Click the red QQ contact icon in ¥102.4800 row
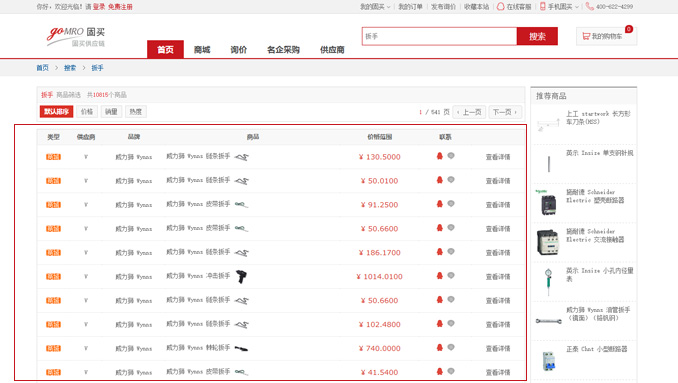Image resolution: width=678 pixels, height=383 pixels. click(440, 323)
